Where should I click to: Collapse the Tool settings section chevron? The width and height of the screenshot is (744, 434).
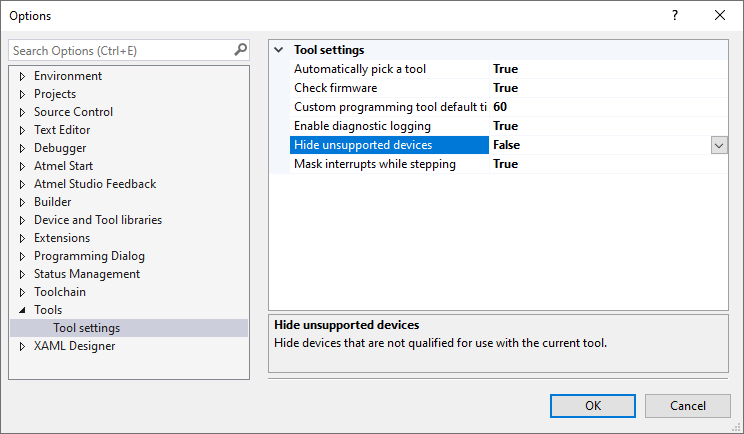tap(279, 50)
